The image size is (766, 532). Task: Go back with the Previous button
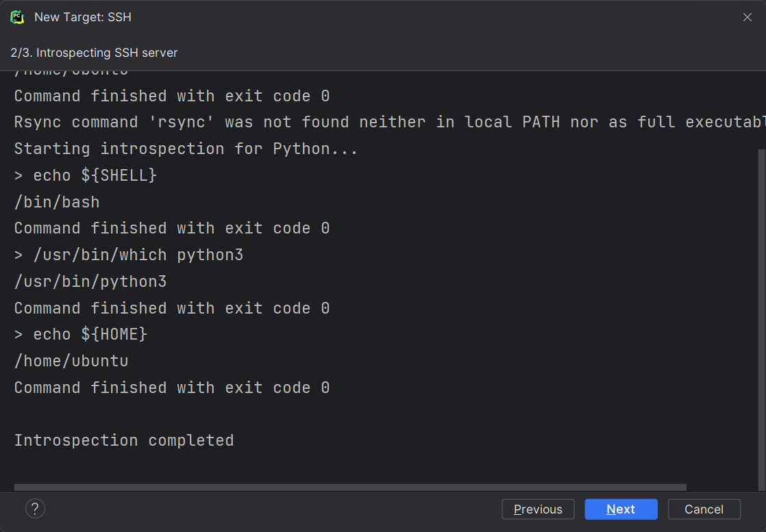tap(538, 509)
